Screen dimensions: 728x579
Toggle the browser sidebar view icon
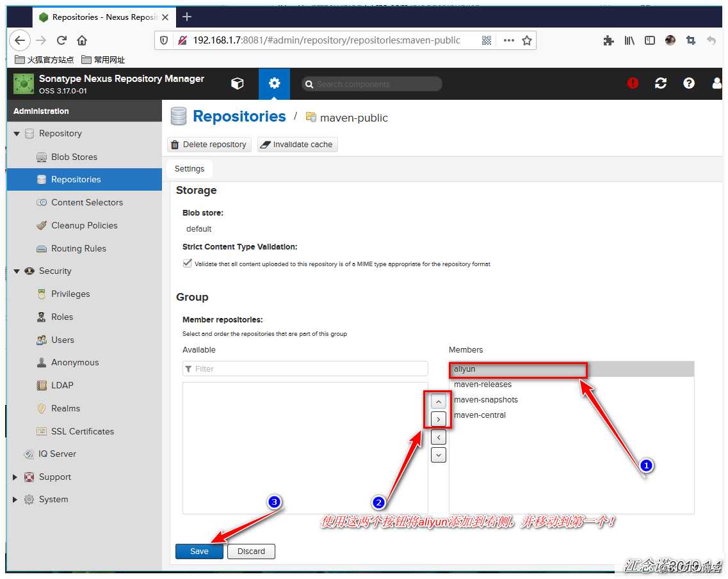click(649, 40)
